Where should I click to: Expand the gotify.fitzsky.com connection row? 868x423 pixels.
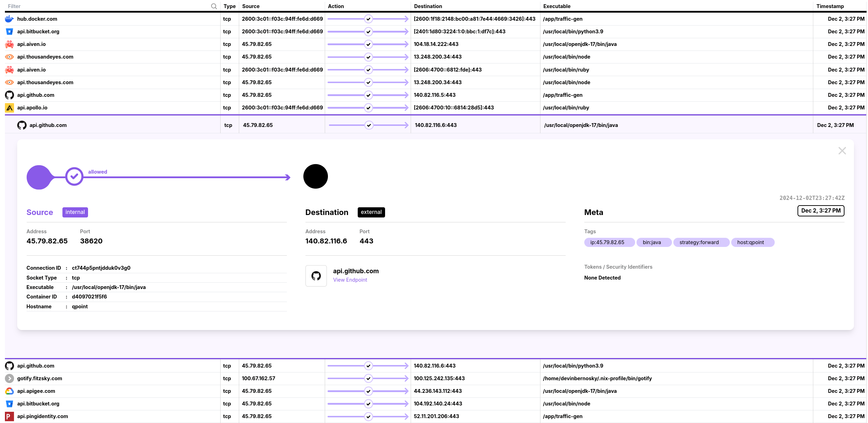click(x=435, y=378)
